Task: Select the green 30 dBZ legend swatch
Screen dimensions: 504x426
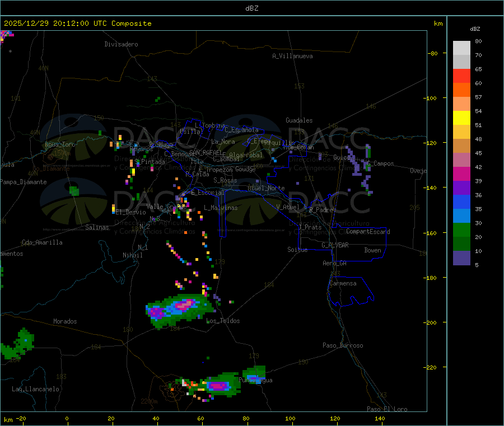Action: [x=461, y=230]
